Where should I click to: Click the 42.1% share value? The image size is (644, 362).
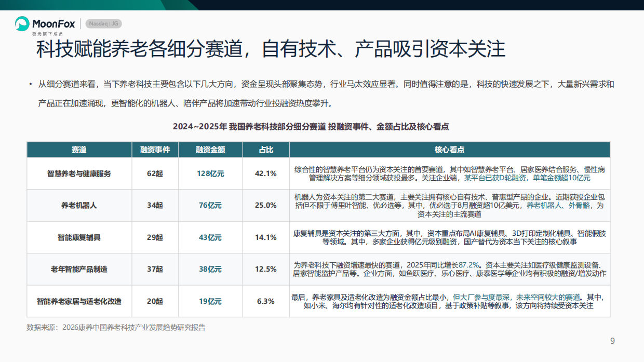pos(266,173)
